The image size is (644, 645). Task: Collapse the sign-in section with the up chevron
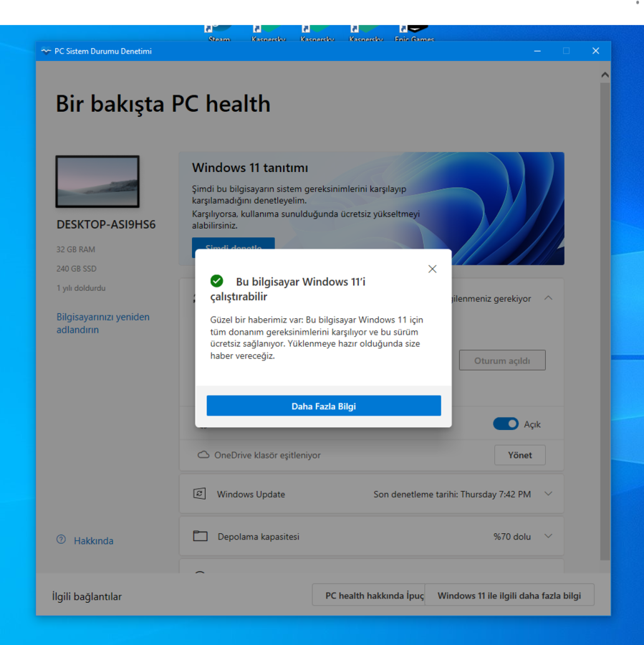point(548,298)
